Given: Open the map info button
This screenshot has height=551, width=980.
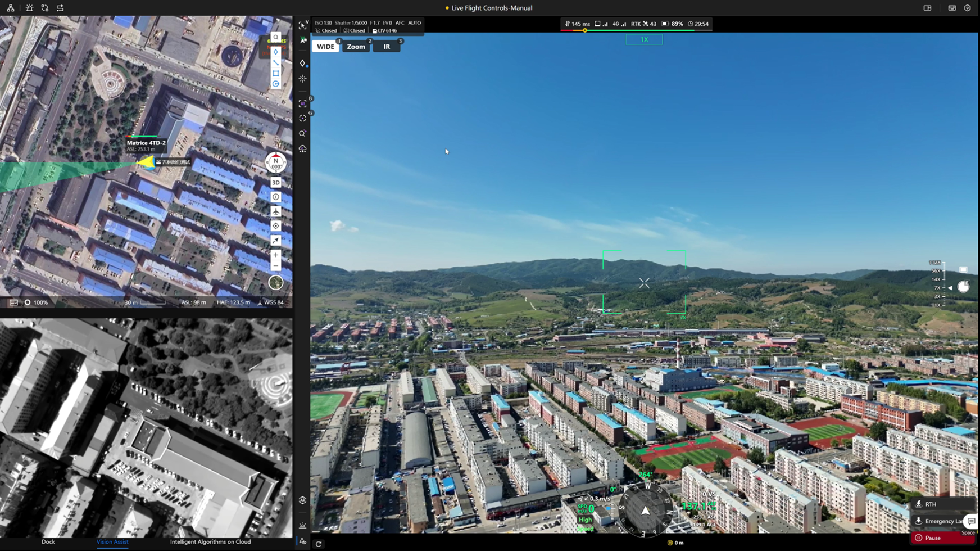Looking at the screenshot, I should point(275,197).
